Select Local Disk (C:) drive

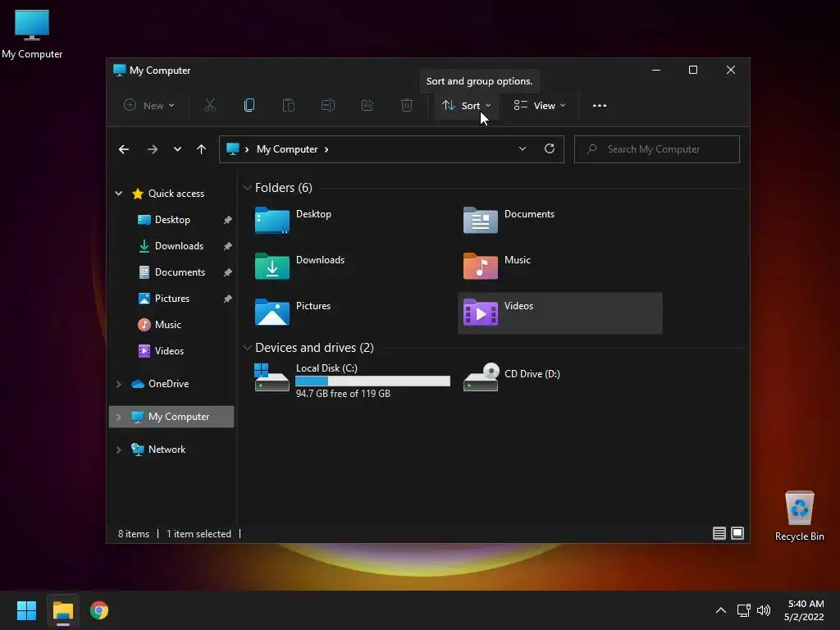(352, 380)
